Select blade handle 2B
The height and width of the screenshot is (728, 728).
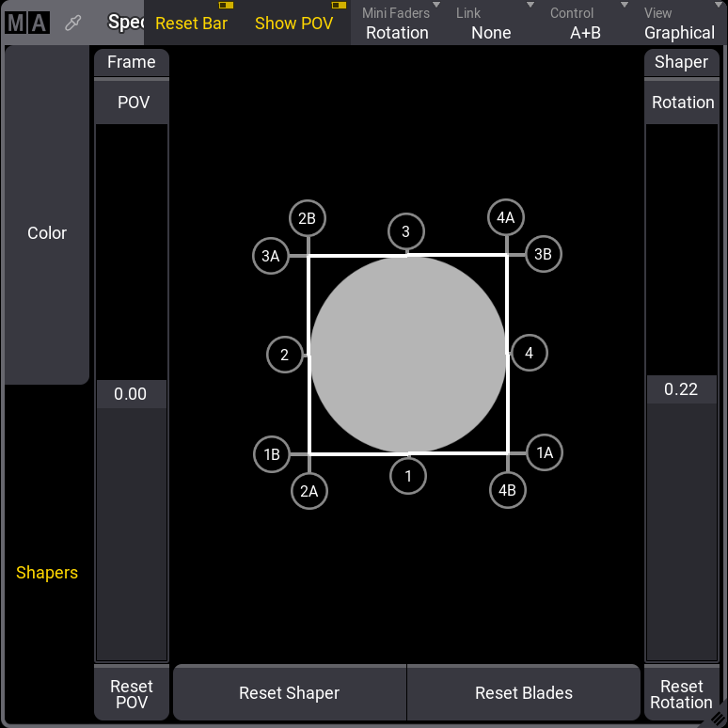(307, 218)
